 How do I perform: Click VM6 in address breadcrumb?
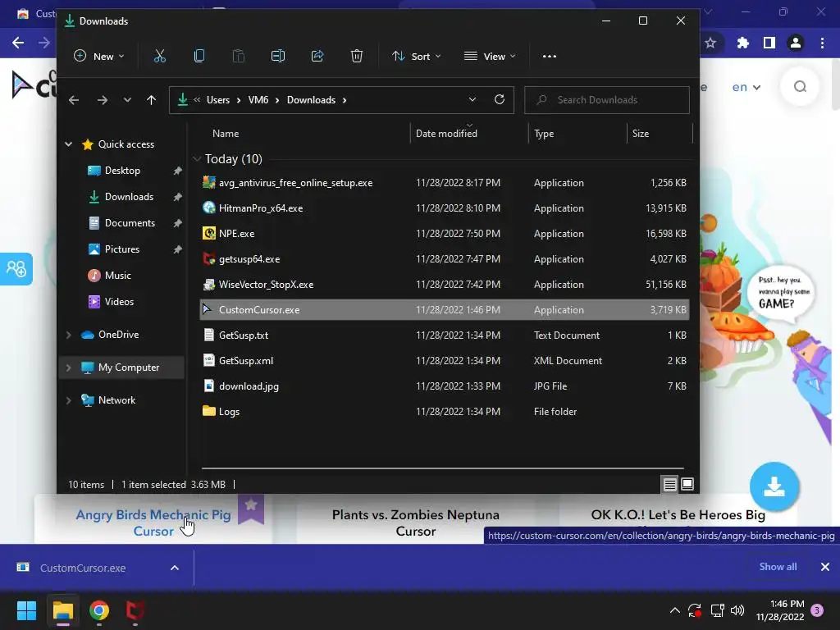tap(258, 100)
